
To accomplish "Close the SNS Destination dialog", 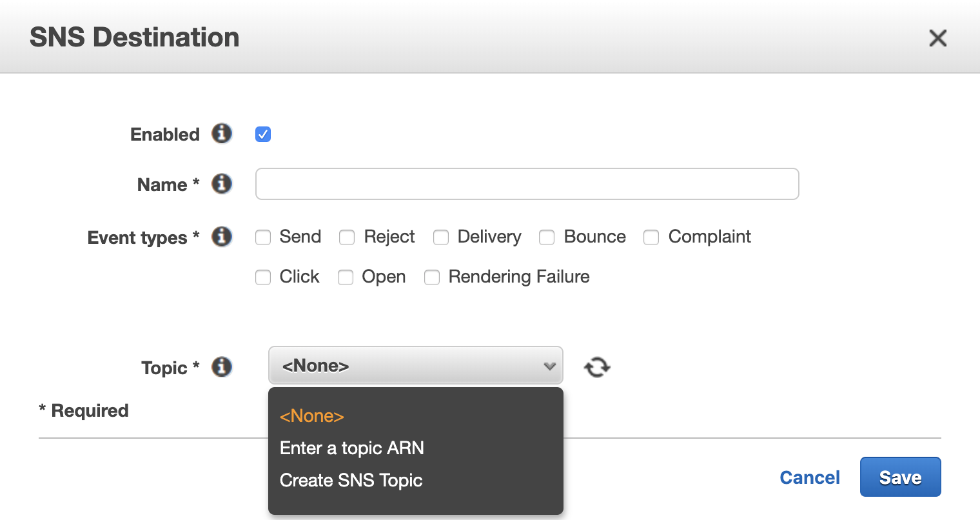I will 937,38.
